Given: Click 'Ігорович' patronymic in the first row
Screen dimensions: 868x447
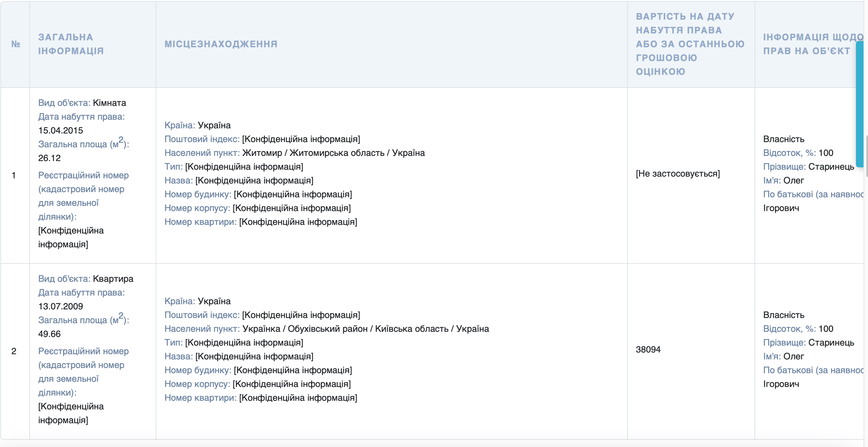Looking at the screenshot, I should pos(781,208).
